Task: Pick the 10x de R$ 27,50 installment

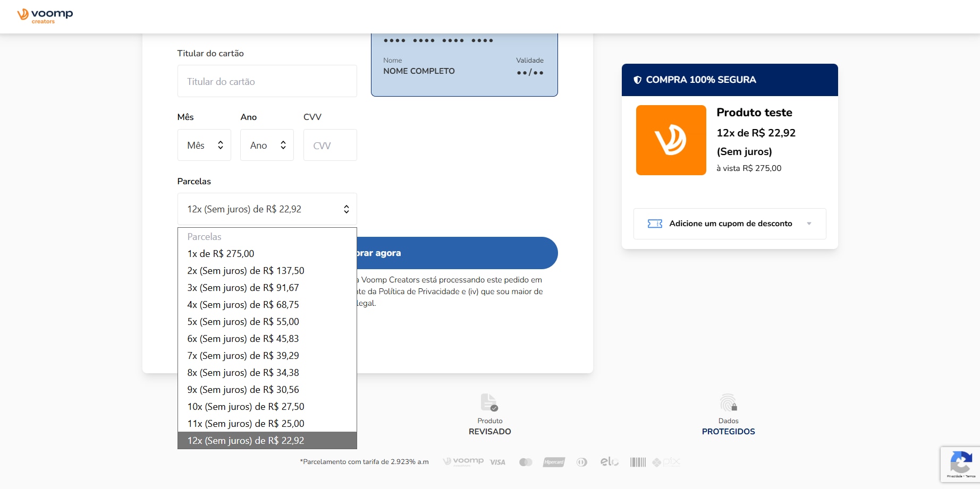Action: 246,407
